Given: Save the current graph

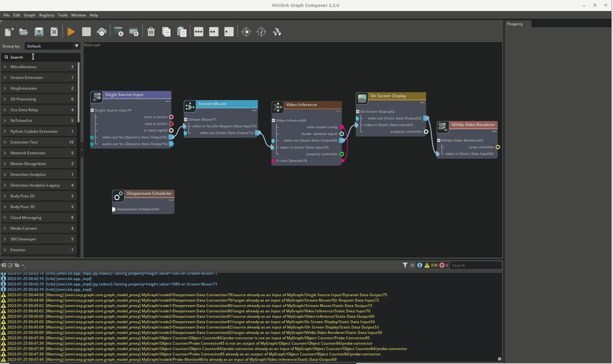Looking at the screenshot, I should coord(39,32).
